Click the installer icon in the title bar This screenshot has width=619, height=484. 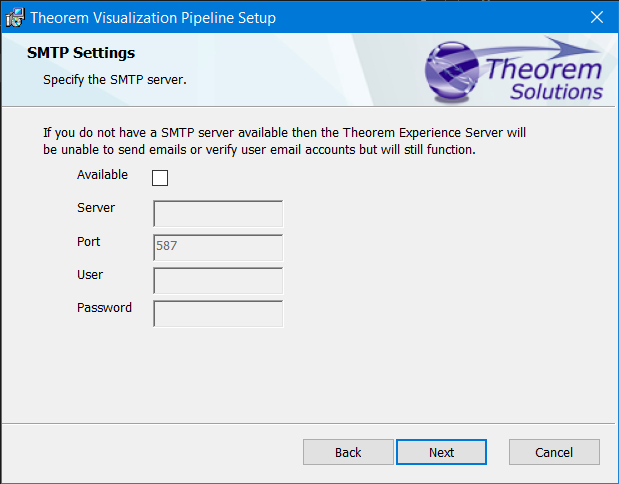[15, 17]
